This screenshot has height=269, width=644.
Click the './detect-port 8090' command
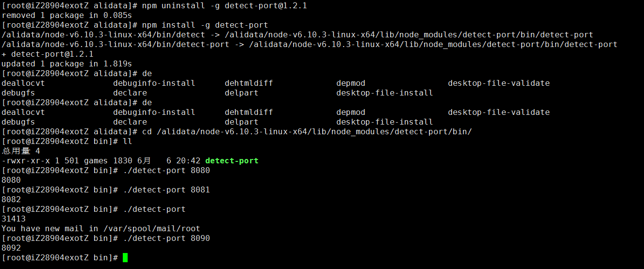pos(166,238)
